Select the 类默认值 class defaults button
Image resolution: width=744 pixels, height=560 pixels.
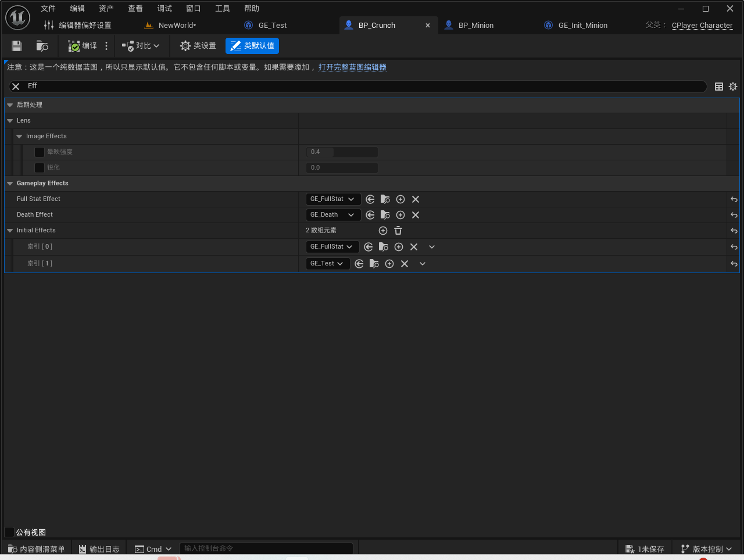(252, 46)
